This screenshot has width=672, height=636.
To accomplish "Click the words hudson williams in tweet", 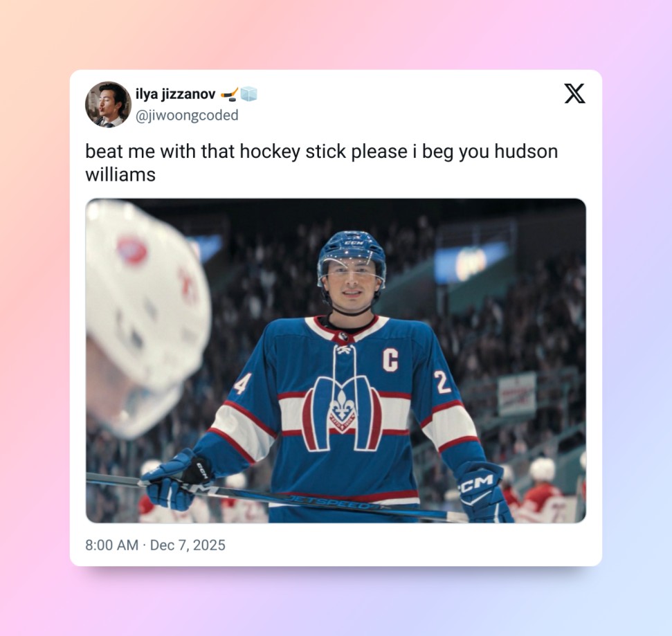I will (x=321, y=163).
